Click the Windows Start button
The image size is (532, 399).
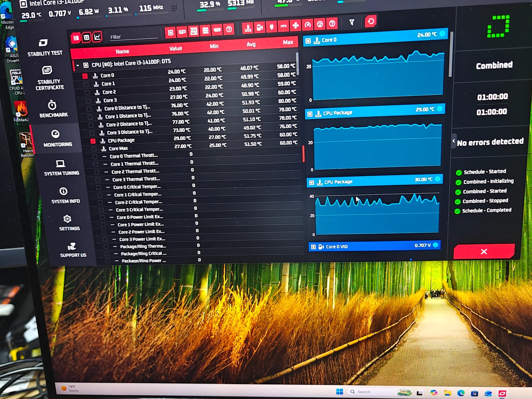pos(340,391)
